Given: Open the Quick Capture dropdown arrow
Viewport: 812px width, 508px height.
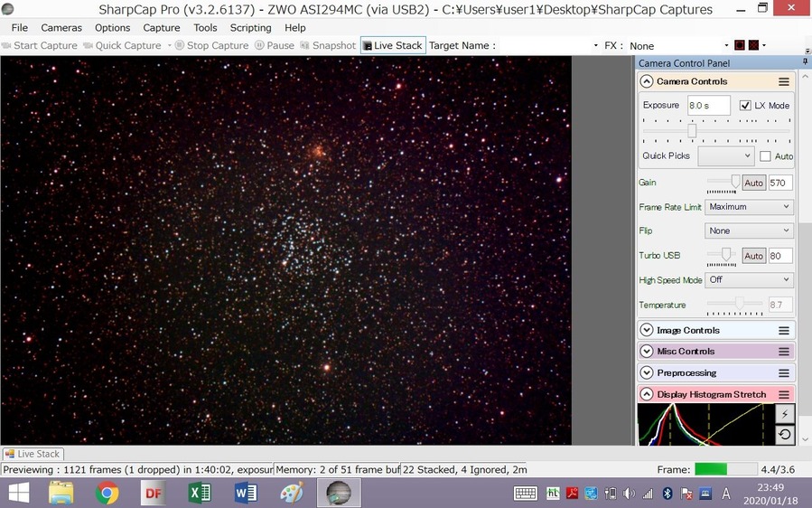Looking at the screenshot, I should 169,45.
